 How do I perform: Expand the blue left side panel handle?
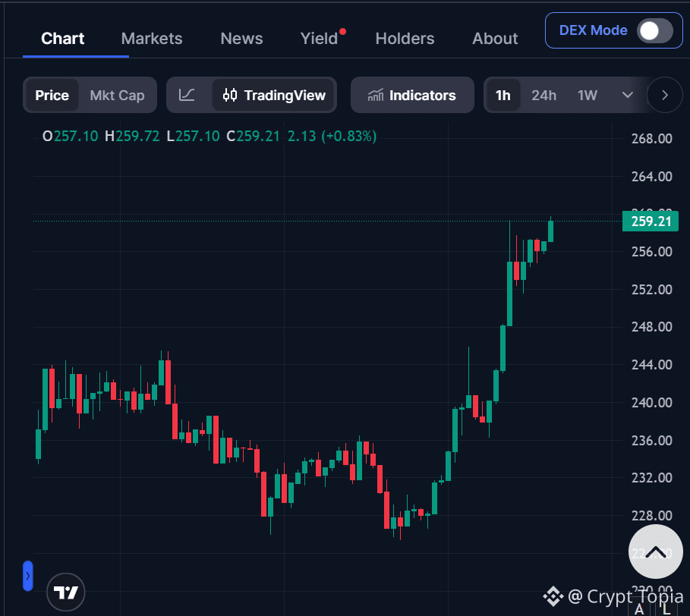(x=28, y=576)
